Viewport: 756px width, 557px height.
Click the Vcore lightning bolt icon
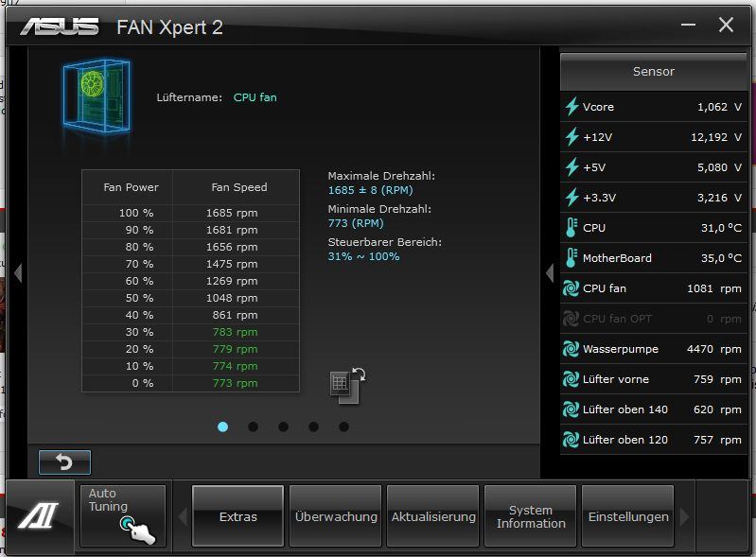pos(571,107)
